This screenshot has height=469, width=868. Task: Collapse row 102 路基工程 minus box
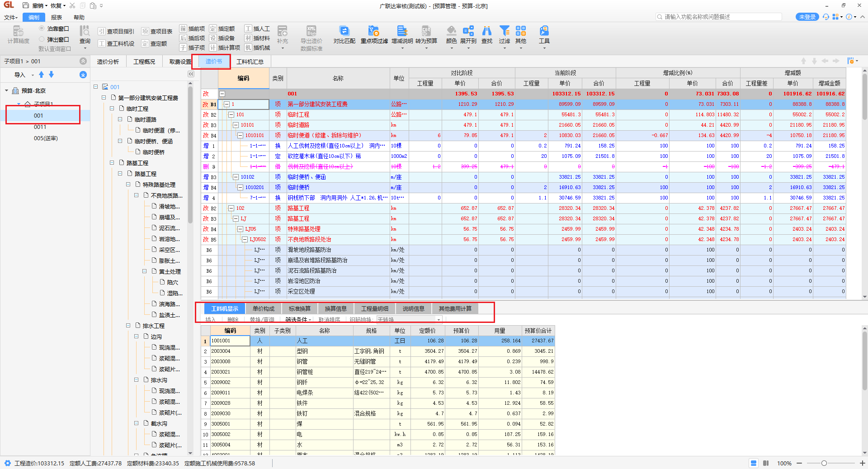(231, 208)
